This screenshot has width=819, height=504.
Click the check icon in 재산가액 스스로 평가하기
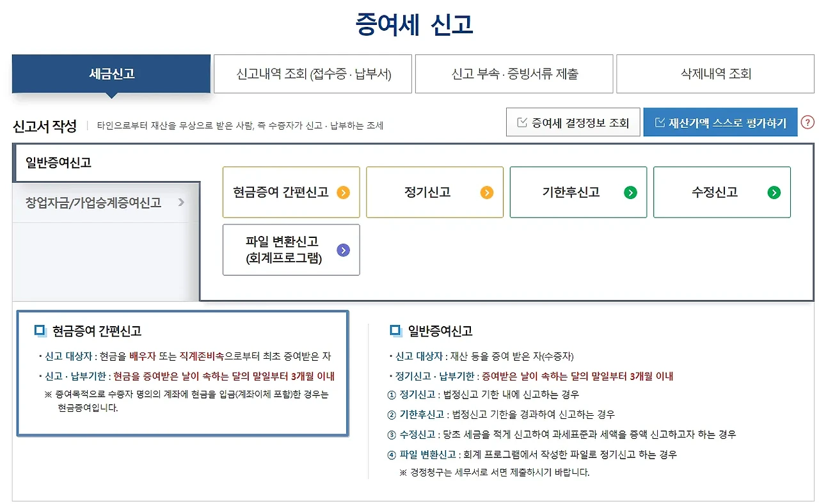[x=660, y=123]
